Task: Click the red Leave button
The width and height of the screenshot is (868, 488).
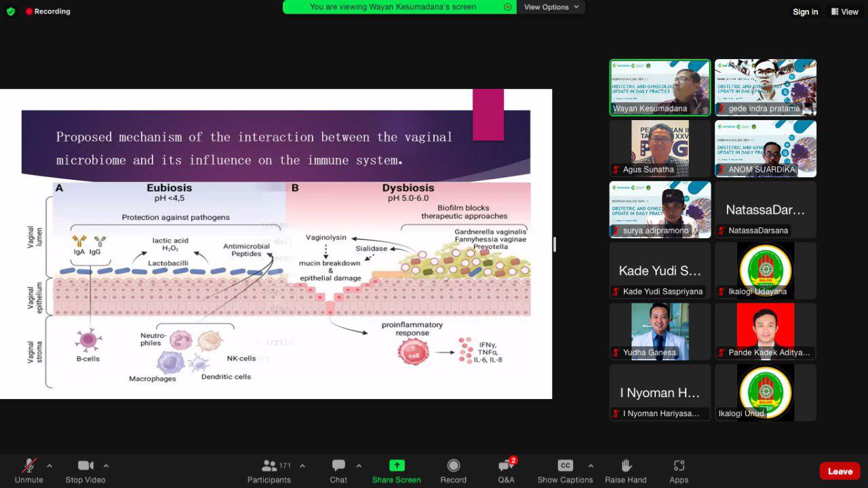Action: tap(840, 471)
